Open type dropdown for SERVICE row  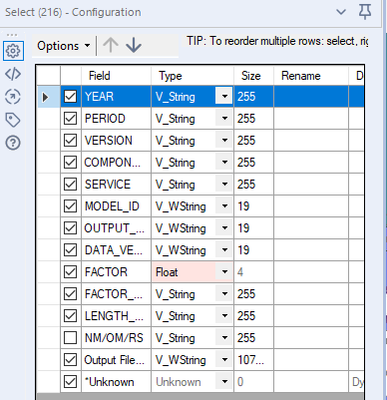(224, 184)
